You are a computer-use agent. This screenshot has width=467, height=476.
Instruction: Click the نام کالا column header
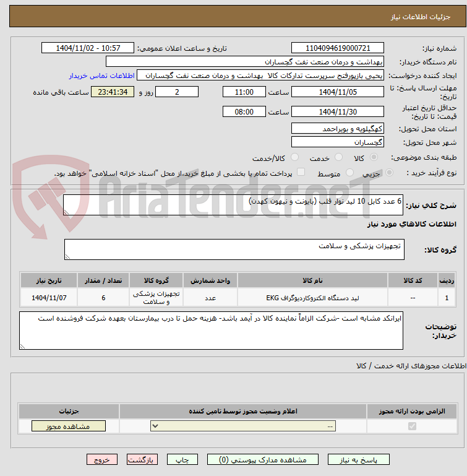pos(312,280)
